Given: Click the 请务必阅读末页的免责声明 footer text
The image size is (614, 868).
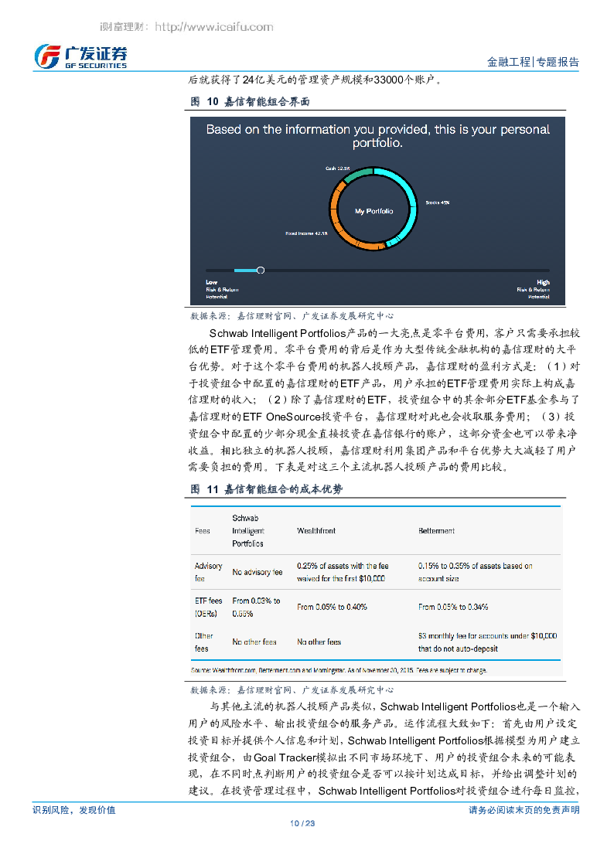Looking at the screenshot, I should click(524, 810).
